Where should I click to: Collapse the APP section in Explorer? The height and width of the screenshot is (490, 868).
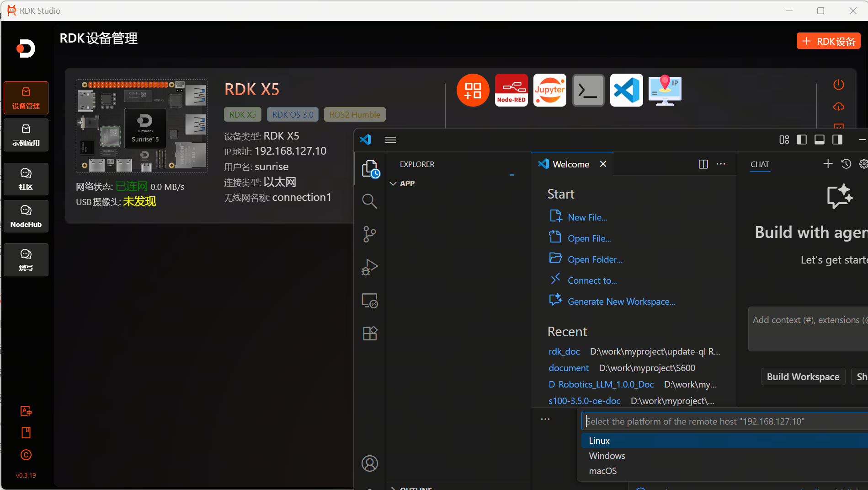394,183
